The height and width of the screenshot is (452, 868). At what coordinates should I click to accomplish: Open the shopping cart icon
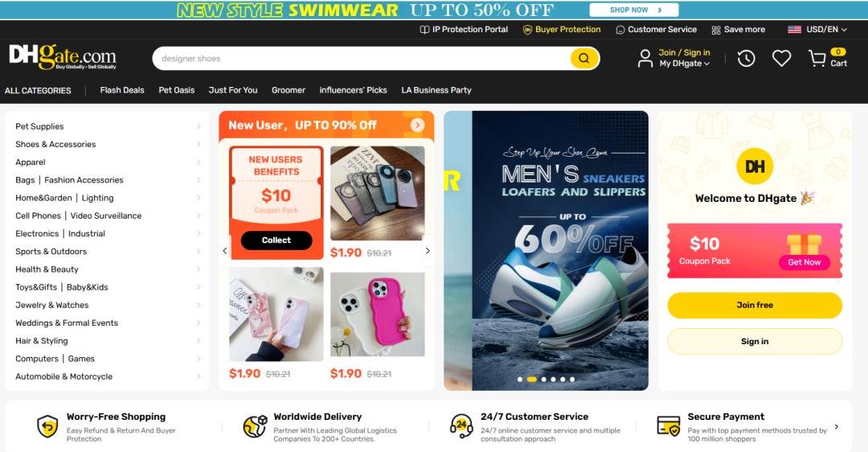coord(817,58)
